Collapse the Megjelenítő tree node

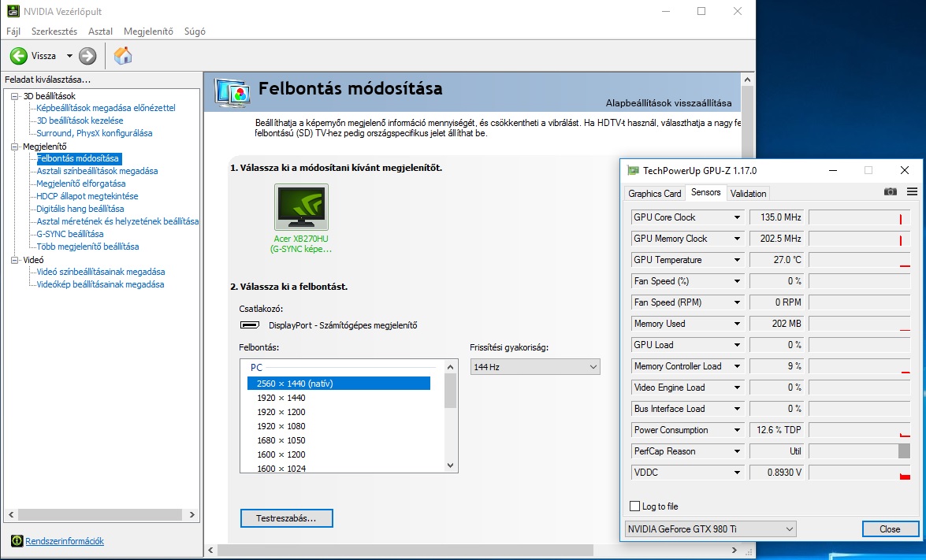(x=15, y=146)
